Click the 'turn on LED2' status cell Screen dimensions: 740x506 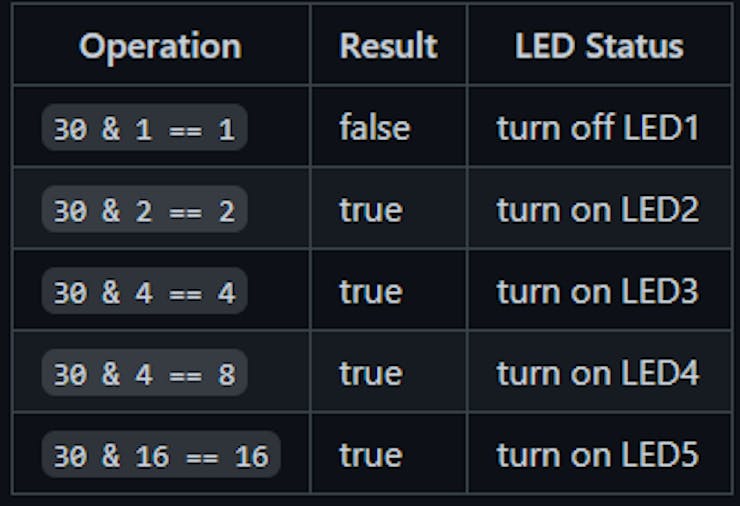598,210
